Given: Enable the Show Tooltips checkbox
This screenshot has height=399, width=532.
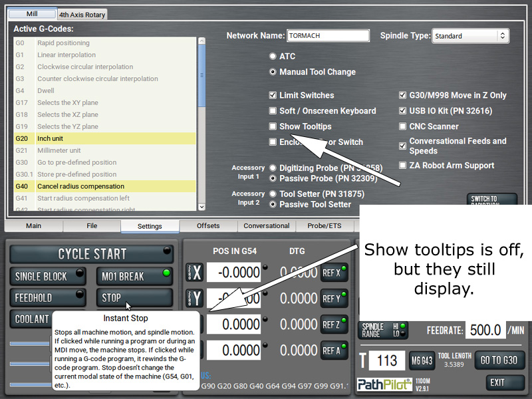Looking at the screenshot, I should [x=273, y=126].
